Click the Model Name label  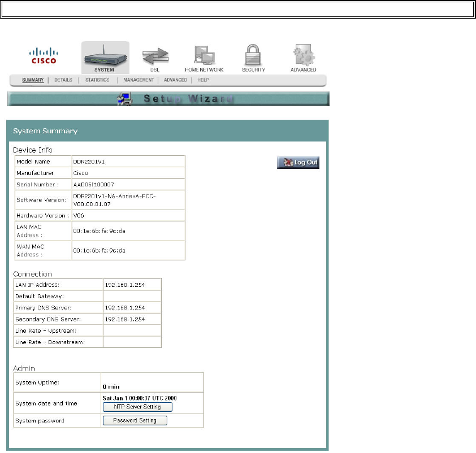point(33,162)
